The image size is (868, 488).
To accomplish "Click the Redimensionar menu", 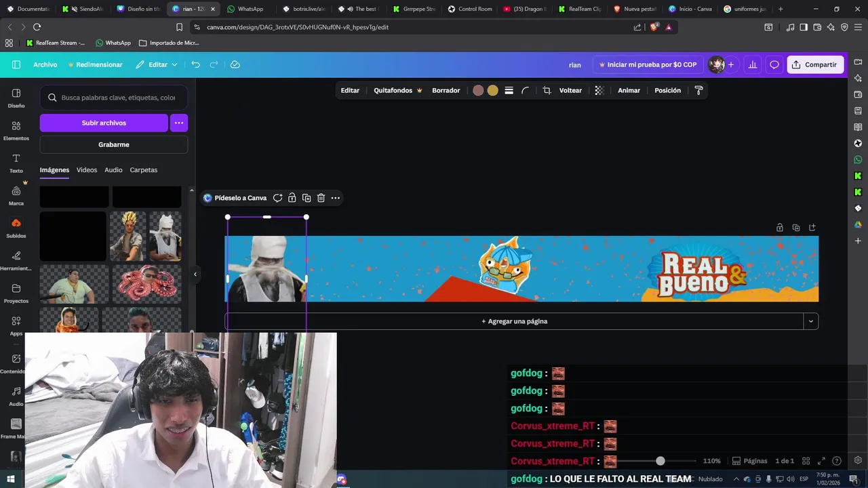I will [95, 64].
